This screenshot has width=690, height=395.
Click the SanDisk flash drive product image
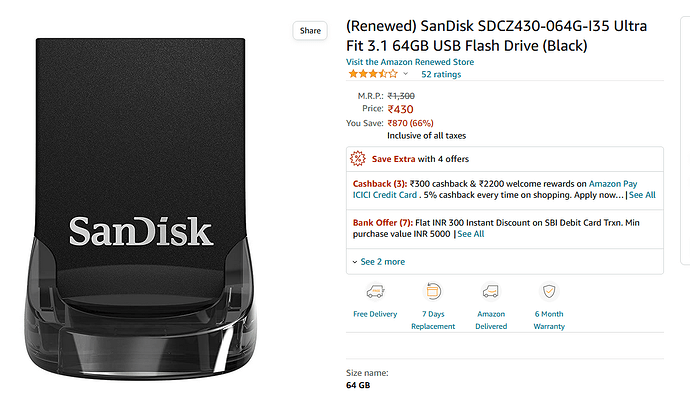(x=140, y=209)
